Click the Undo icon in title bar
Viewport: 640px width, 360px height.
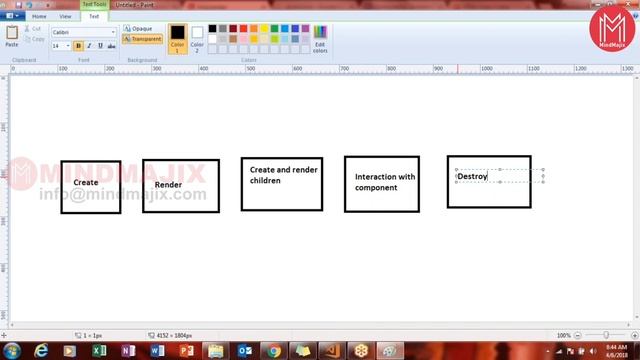tap(29, 5)
